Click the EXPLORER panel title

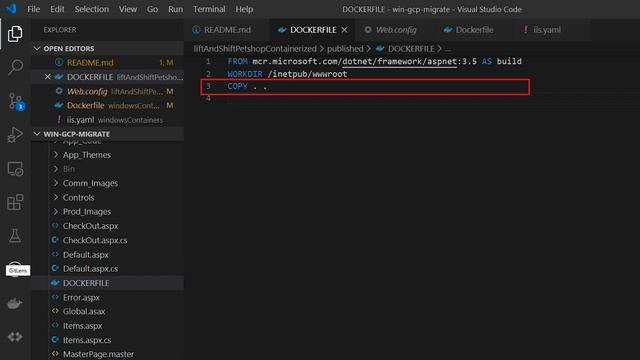pos(60,30)
